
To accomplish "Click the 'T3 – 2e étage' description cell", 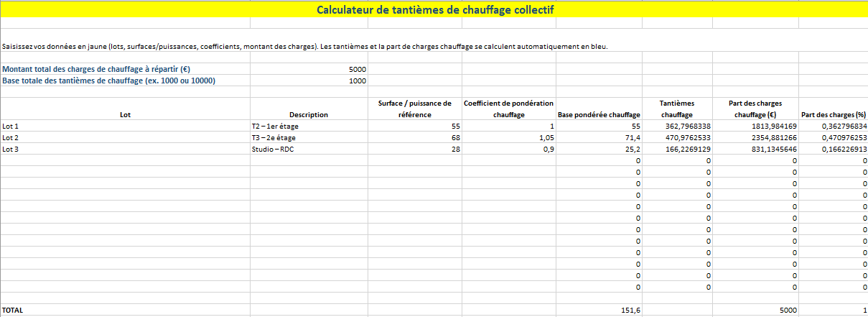I will (x=308, y=137).
